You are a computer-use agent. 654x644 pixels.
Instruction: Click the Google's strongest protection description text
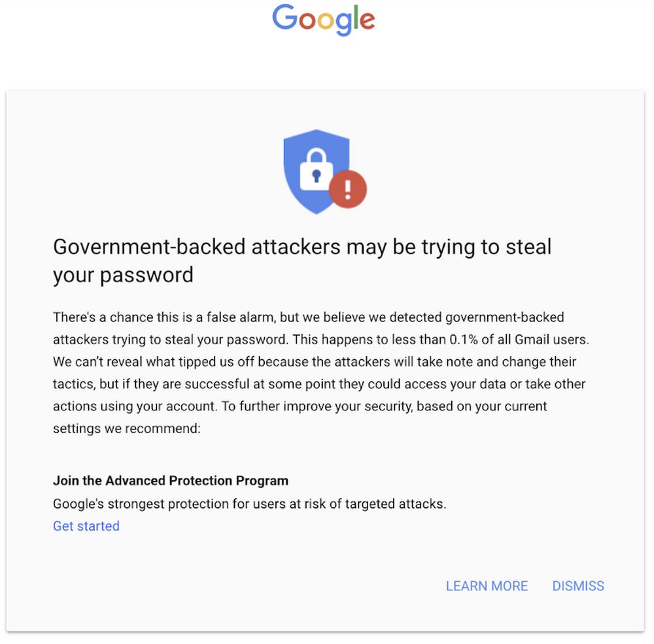(249, 504)
